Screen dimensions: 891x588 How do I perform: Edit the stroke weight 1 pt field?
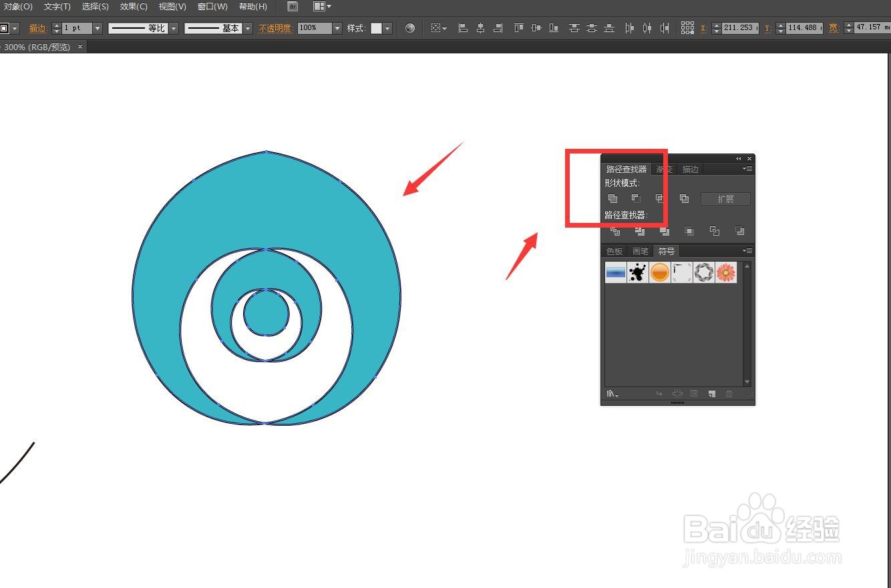point(77,28)
